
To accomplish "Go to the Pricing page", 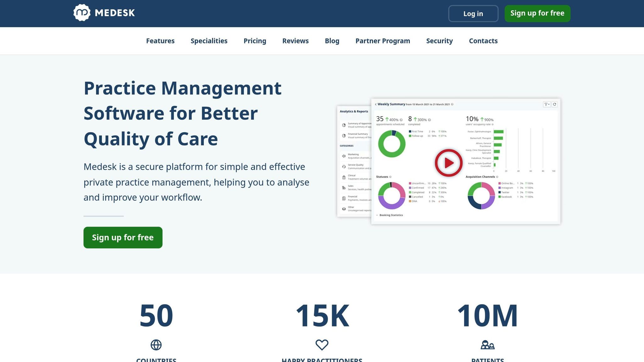I will (x=255, y=41).
